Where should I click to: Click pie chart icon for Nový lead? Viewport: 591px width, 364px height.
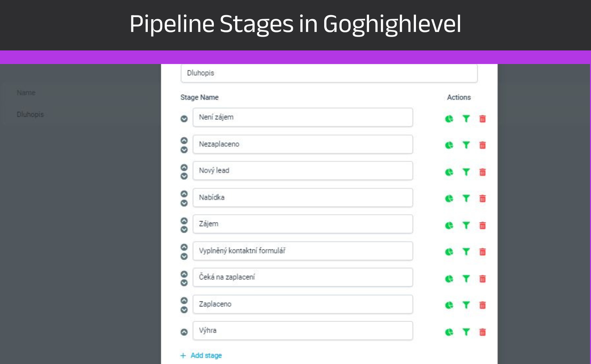[449, 172]
